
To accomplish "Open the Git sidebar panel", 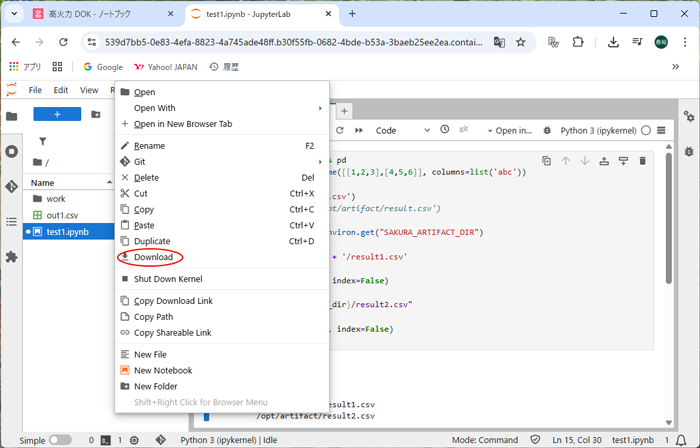I will [12, 186].
